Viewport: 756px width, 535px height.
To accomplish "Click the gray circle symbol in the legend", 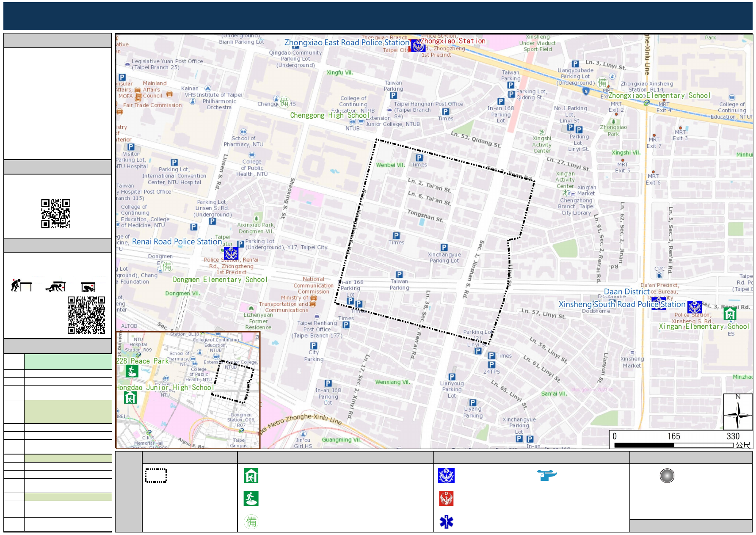I will [667, 476].
